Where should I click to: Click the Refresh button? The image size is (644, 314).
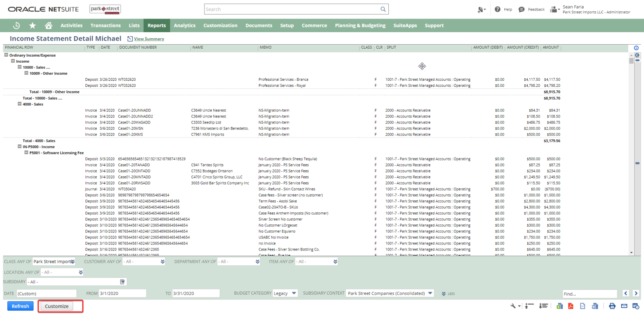click(x=20, y=306)
